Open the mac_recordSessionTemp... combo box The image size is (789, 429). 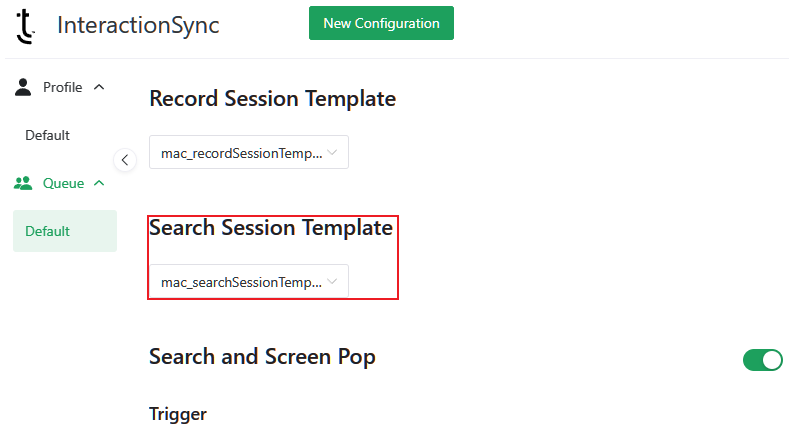point(241,153)
